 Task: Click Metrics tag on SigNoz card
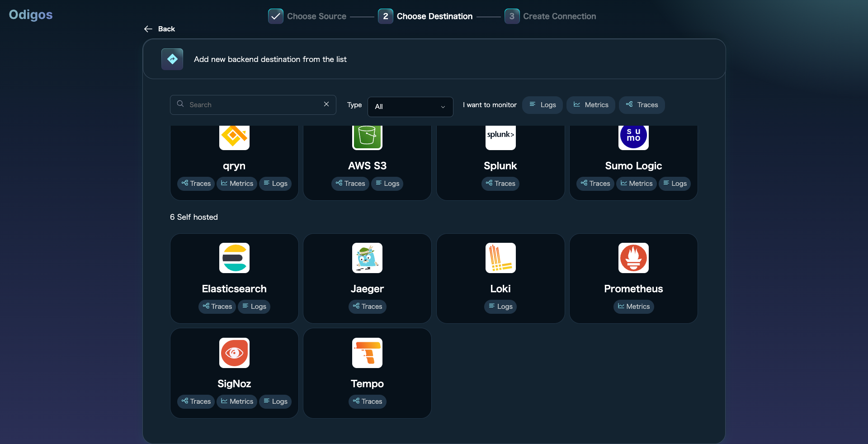click(x=237, y=401)
